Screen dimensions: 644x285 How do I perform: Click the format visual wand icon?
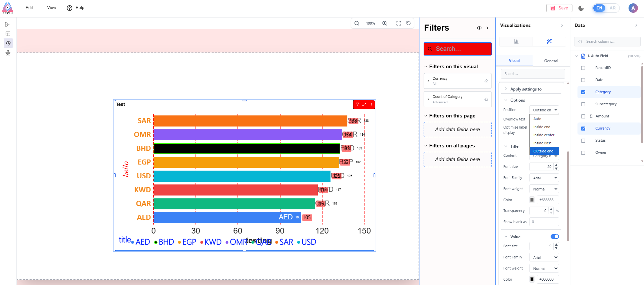[x=549, y=41]
